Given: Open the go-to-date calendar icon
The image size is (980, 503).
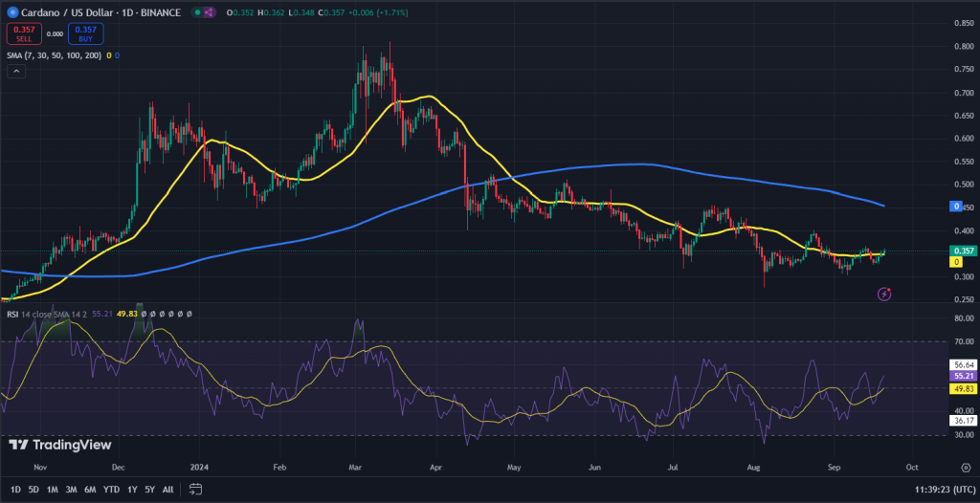Looking at the screenshot, I should click(x=195, y=489).
